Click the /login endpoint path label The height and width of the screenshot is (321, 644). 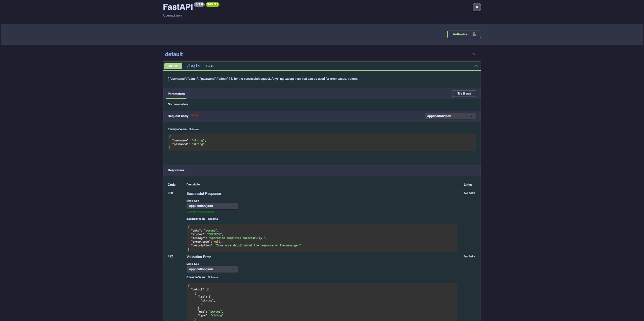[193, 66]
